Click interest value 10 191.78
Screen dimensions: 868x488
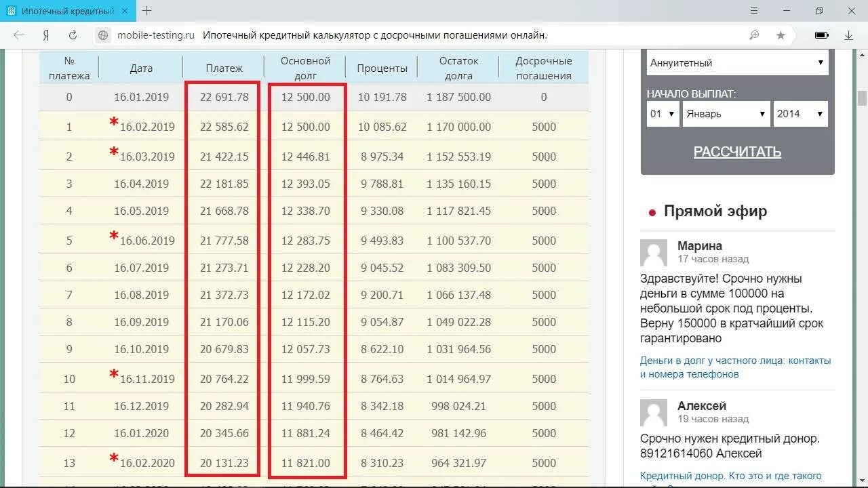[x=382, y=97]
